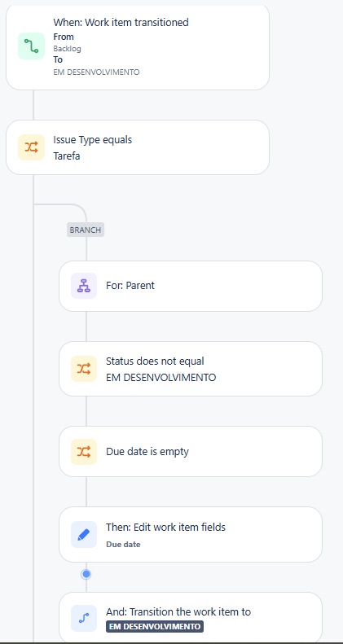This screenshot has width=343, height=644.
Task: Click the purple hierarchy icon for For: Parent
Action: point(84,286)
